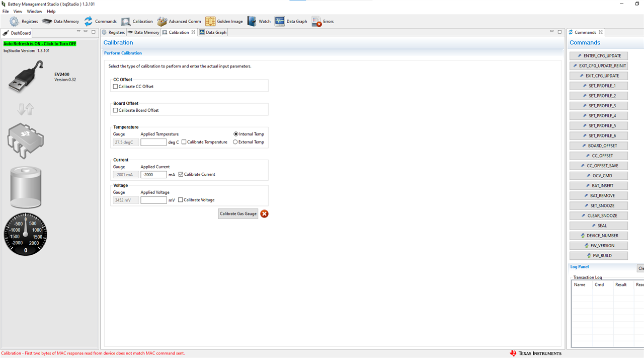Send EXIT_CFG_UPDATE command
Viewport: 644px width, 358px height.
(x=599, y=76)
